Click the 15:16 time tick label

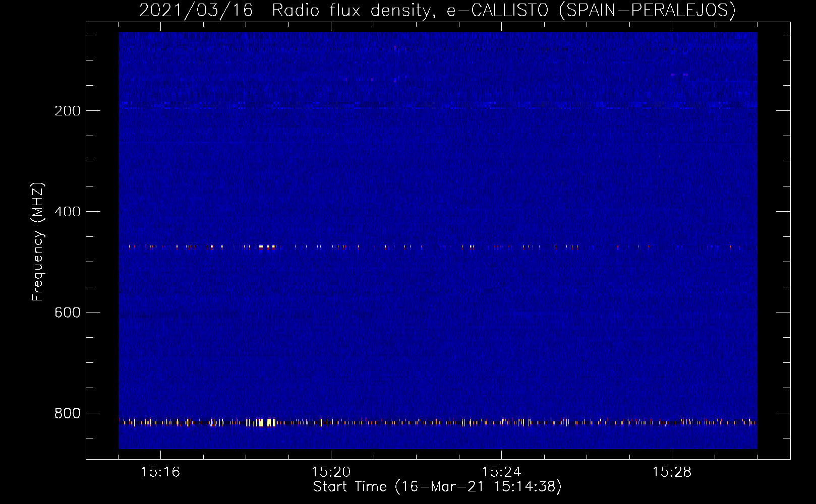point(160,472)
